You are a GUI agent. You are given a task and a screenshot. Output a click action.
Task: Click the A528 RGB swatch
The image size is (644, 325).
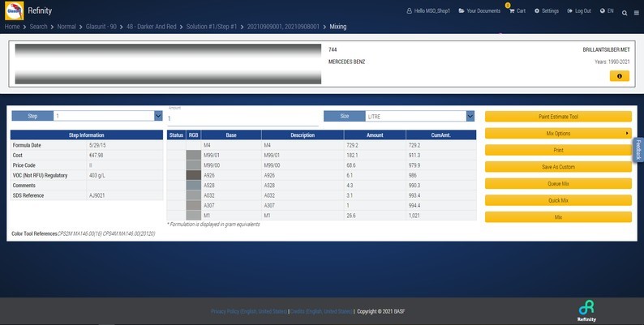coord(194,185)
